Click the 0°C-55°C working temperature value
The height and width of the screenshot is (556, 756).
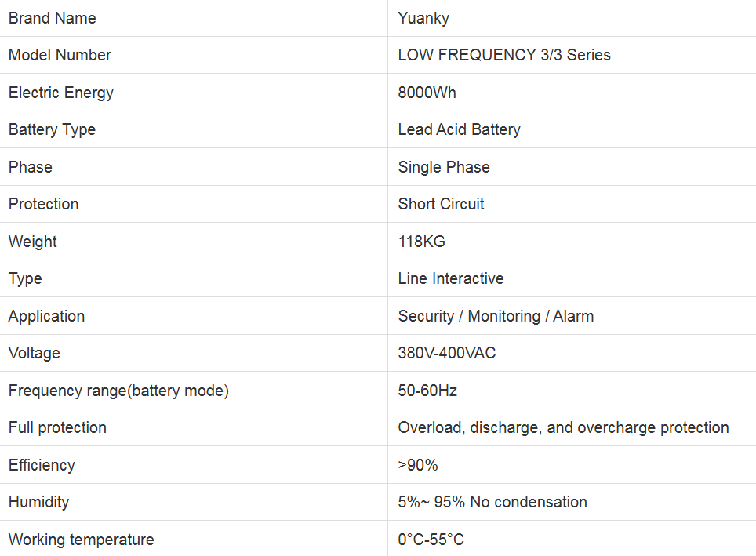click(431, 540)
